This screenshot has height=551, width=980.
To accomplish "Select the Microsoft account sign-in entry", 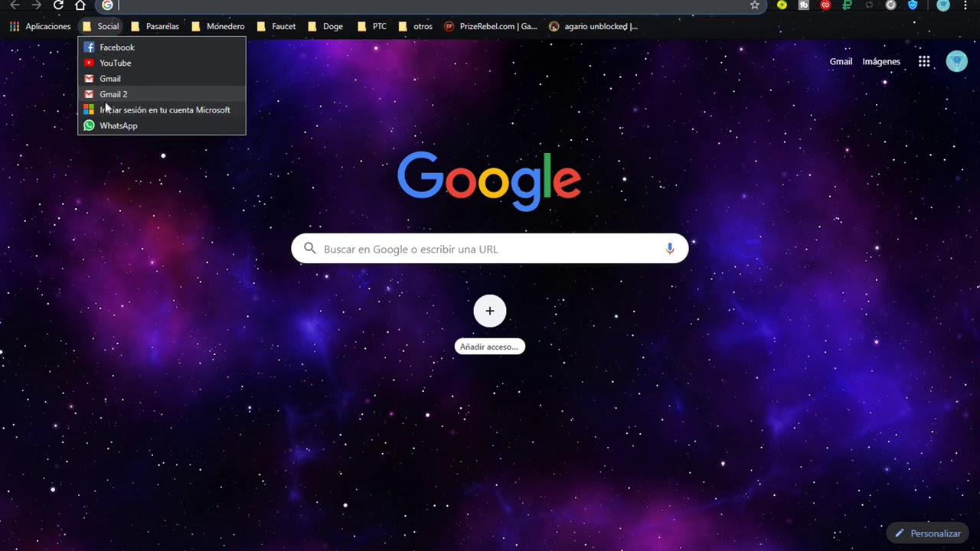I will [162, 110].
